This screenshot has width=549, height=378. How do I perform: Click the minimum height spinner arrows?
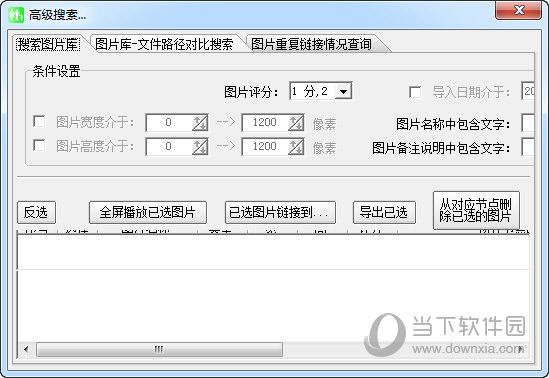point(200,147)
